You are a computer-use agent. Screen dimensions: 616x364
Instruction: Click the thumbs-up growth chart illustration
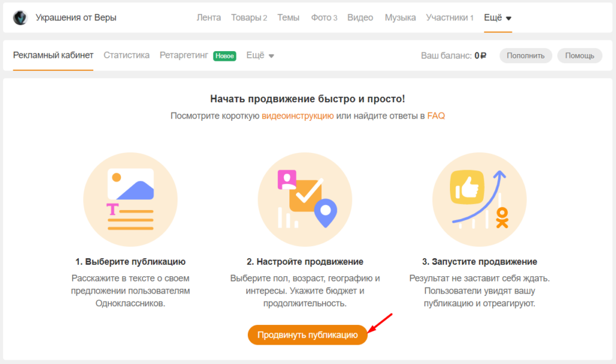tap(479, 200)
